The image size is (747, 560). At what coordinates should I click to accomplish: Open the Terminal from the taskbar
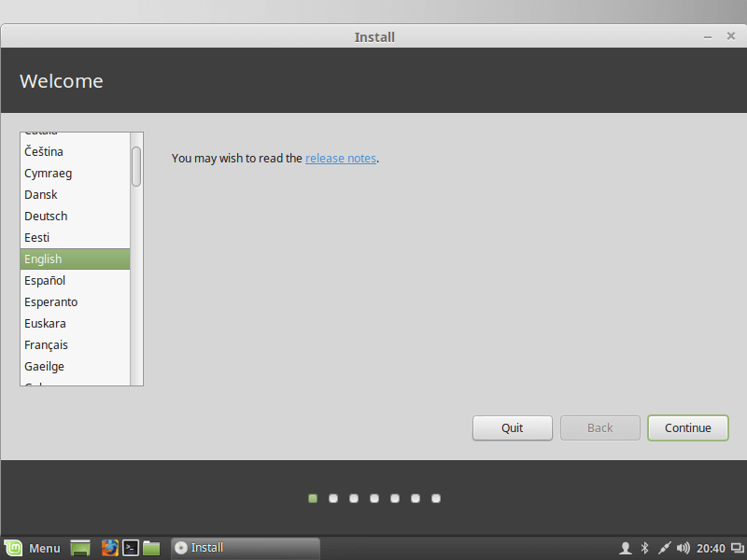coord(131,548)
